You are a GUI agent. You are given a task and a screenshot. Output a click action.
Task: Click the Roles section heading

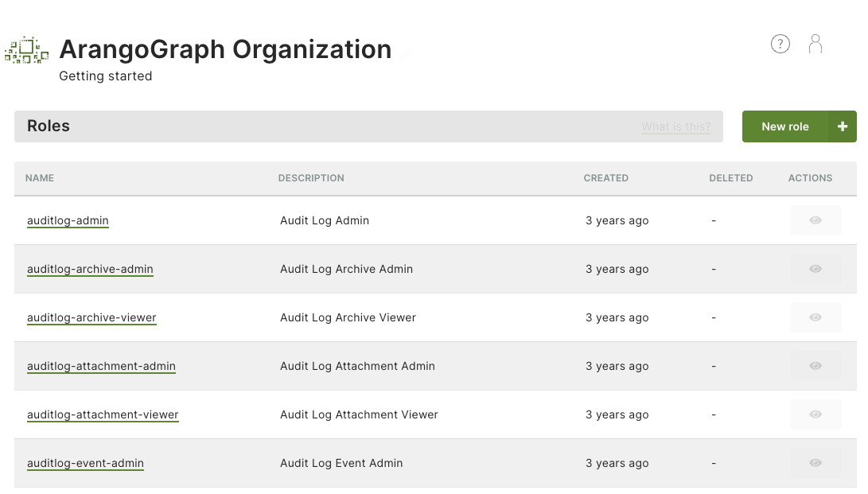coord(49,126)
